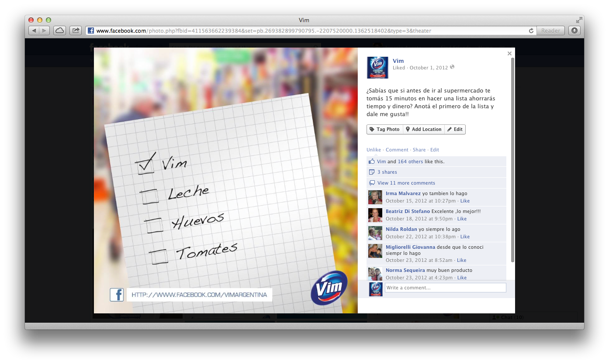Screen dimensions: 609x364
Task: Click the thumbs-up likes icon
Action: click(x=372, y=161)
